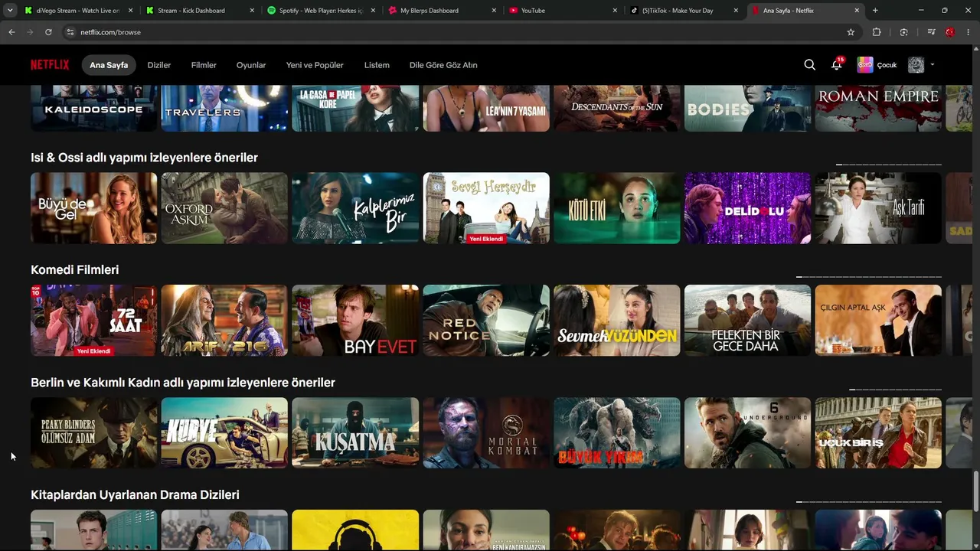Open the Sevgi Herşeydir title
The image size is (980, 551).
(486, 208)
